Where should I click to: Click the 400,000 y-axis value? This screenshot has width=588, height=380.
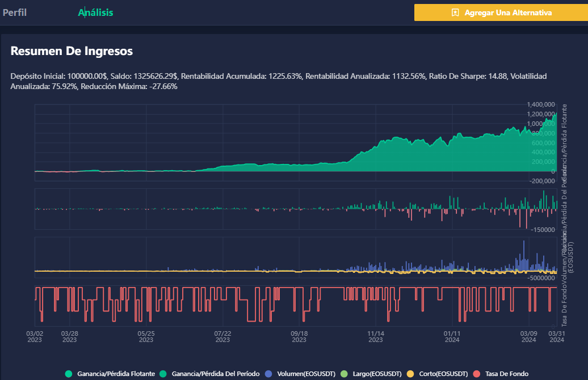[543, 152]
